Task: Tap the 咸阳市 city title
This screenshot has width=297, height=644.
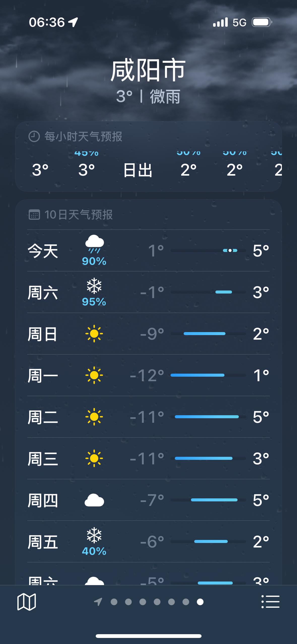Action: point(148,71)
